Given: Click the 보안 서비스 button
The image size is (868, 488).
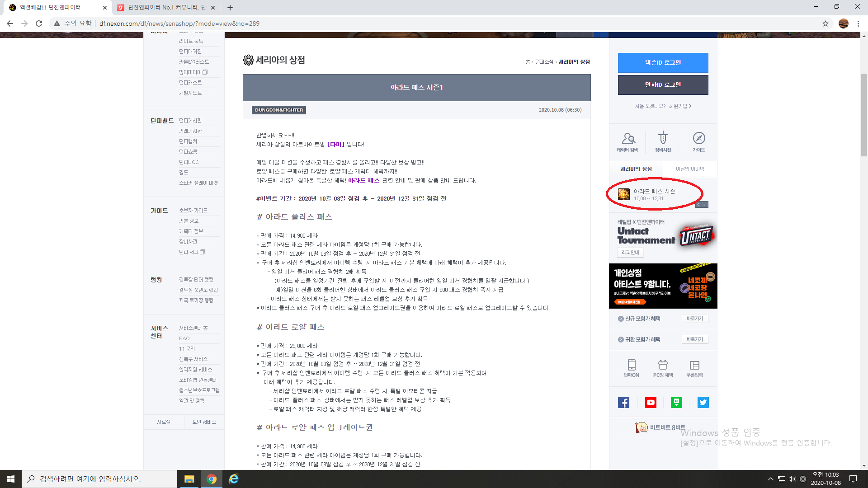Looking at the screenshot, I should (x=204, y=422).
